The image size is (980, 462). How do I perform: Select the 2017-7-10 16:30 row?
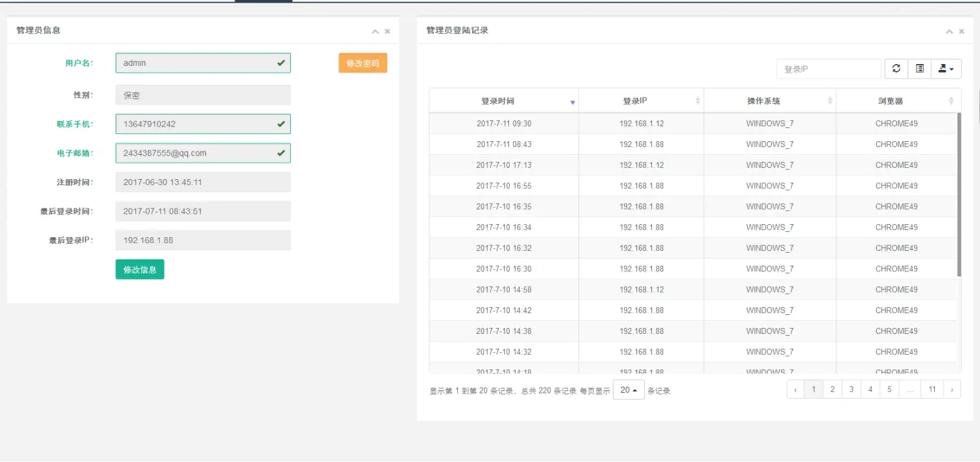click(x=693, y=269)
